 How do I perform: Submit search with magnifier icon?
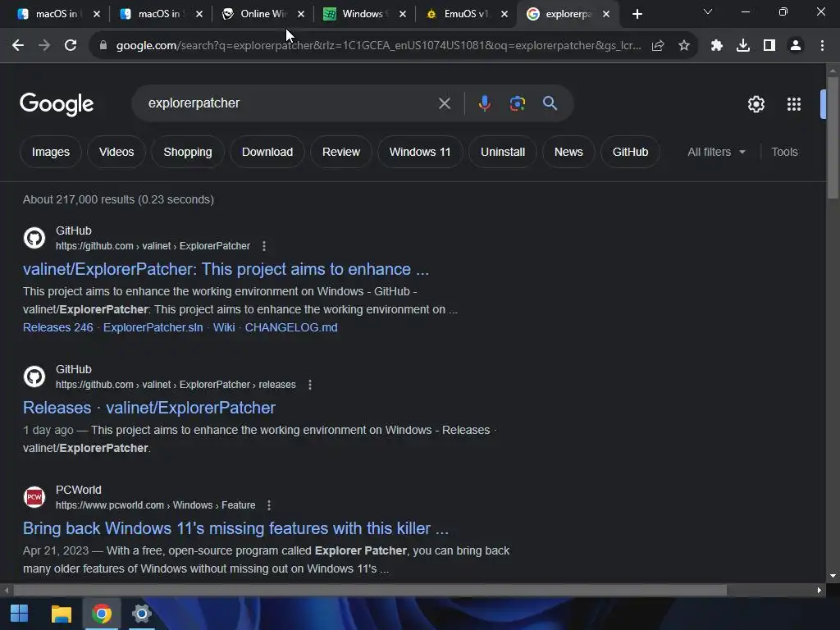(x=550, y=103)
